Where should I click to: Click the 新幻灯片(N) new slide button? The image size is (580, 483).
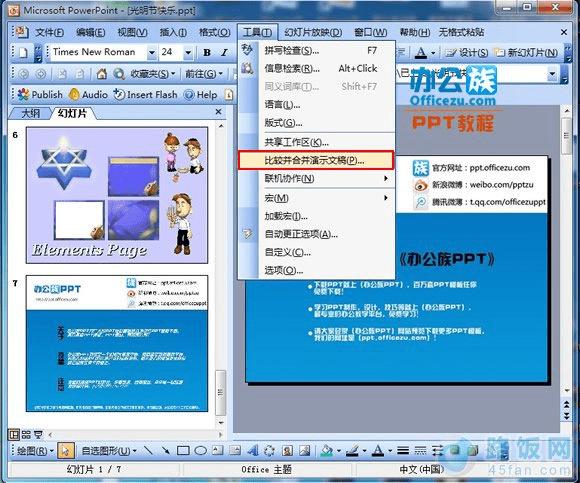[527, 53]
